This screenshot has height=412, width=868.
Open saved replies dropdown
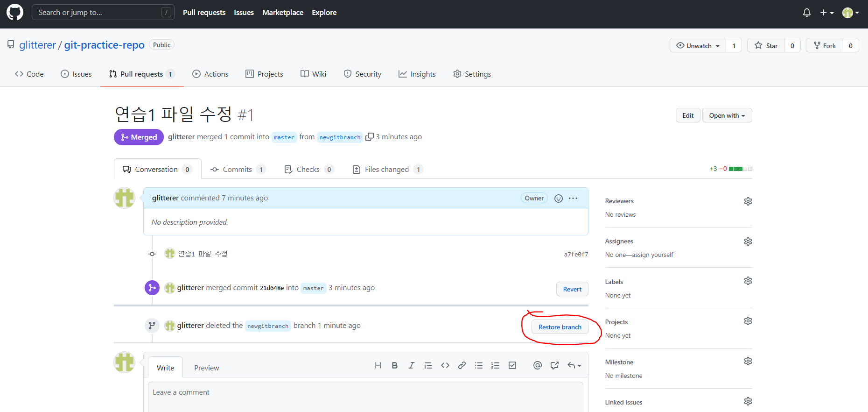pyautogui.click(x=574, y=365)
